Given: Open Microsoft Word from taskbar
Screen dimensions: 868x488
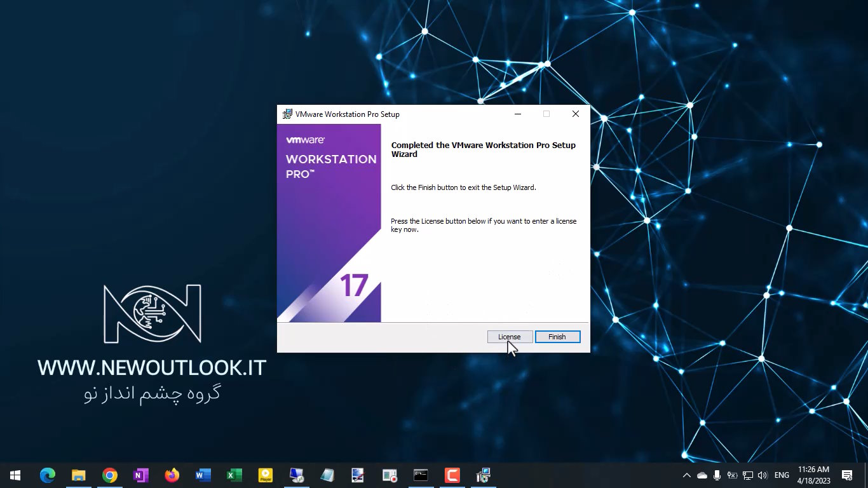Looking at the screenshot, I should (203, 475).
